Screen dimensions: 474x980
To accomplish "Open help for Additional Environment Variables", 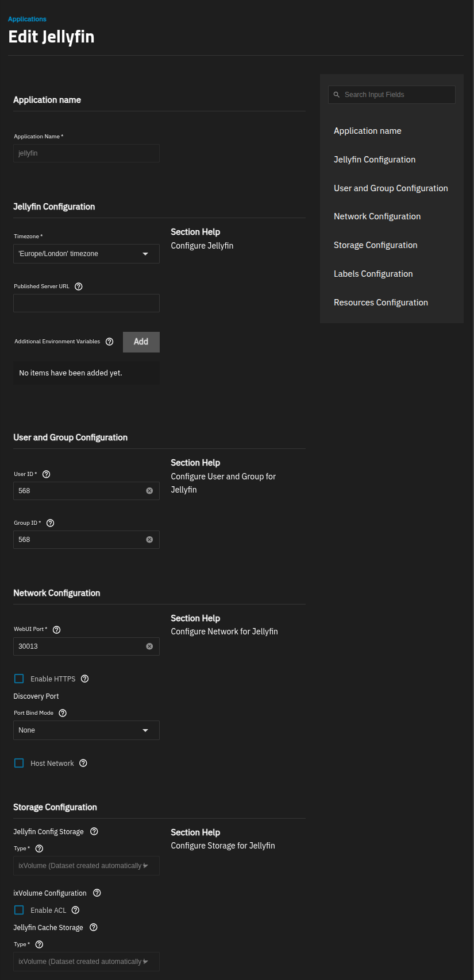I will click(x=110, y=342).
